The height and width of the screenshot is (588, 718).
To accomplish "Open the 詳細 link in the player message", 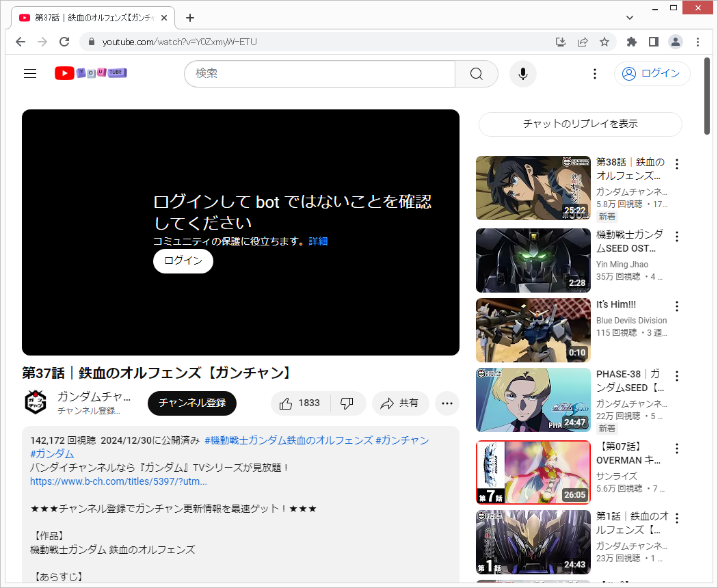I will click(318, 241).
